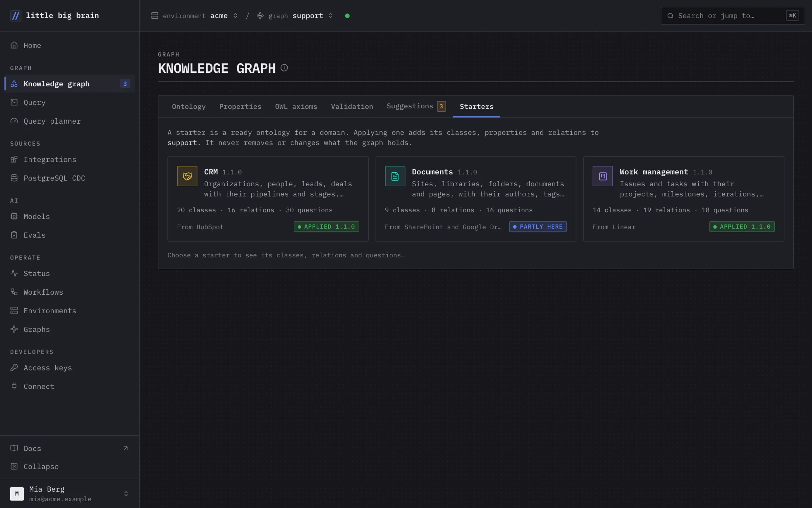Click the CRM Applied 1.1.0 badge
This screenshot has height=508, width=812.
(x=326, y=227)
